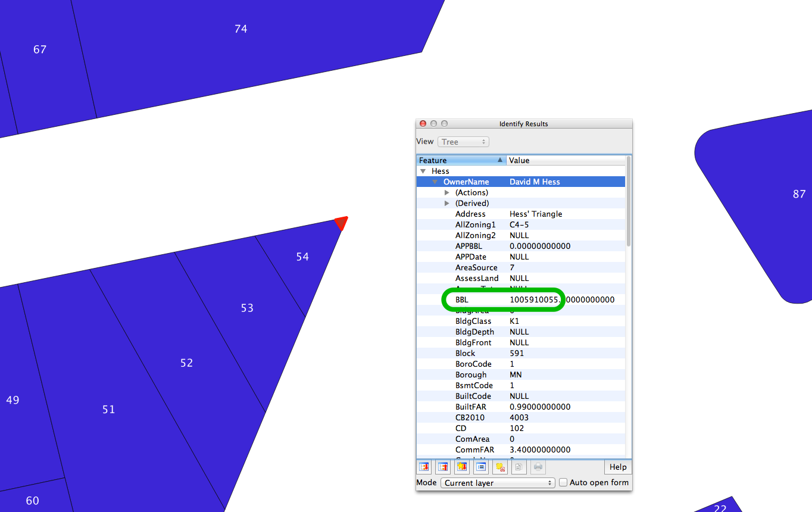Enable the Auto open form checkbox

tap(563, 483)
